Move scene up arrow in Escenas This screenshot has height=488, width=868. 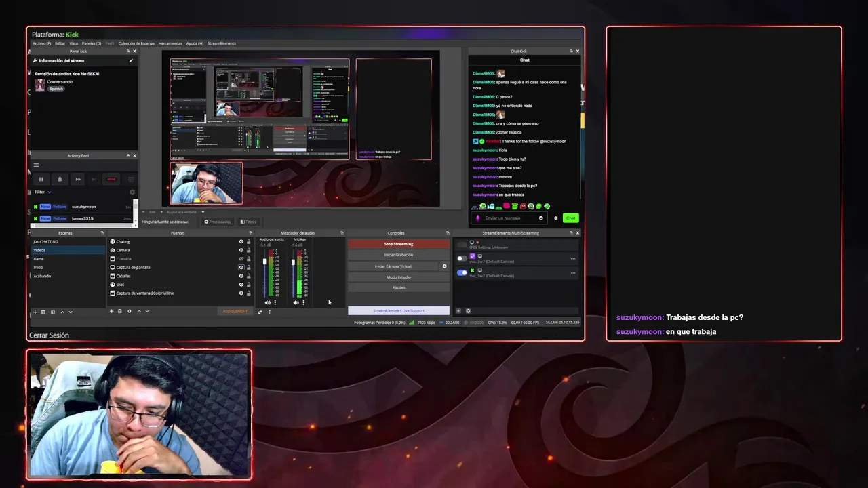[62, 312]
